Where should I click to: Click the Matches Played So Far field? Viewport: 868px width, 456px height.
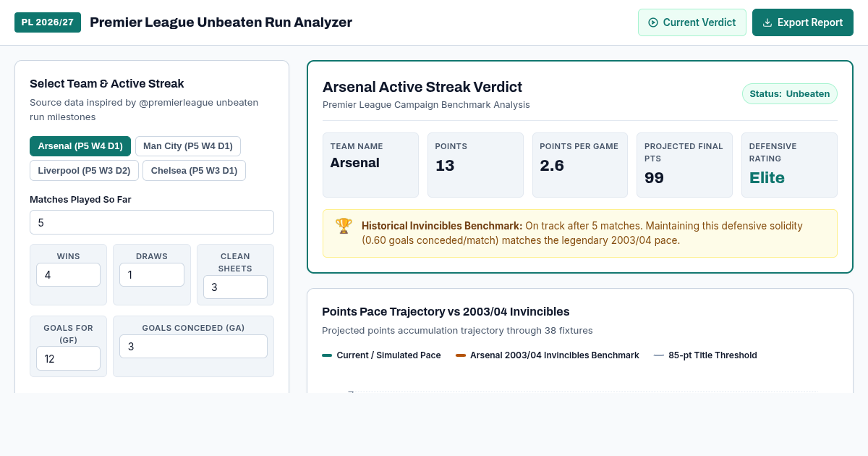click(x=152, y=222)
